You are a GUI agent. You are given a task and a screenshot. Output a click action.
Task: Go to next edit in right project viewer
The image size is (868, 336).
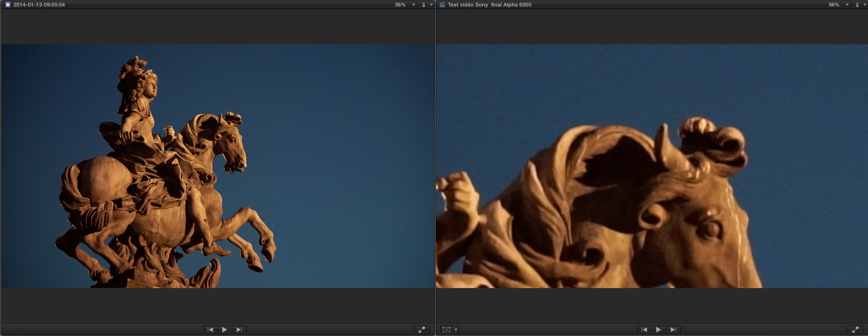pyautogui.click(x=673, y=330)
